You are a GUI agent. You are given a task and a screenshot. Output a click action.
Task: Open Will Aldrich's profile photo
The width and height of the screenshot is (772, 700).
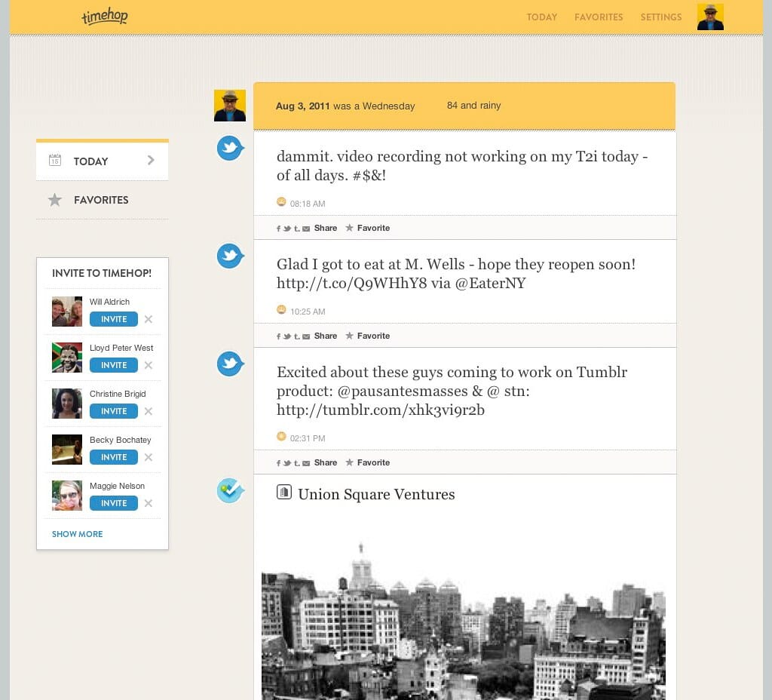(x=67, y=312)
